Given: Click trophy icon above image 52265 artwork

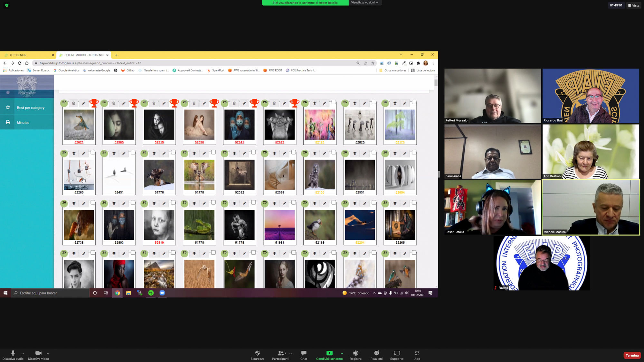Looking at the screenshot, I should (74, 153).
